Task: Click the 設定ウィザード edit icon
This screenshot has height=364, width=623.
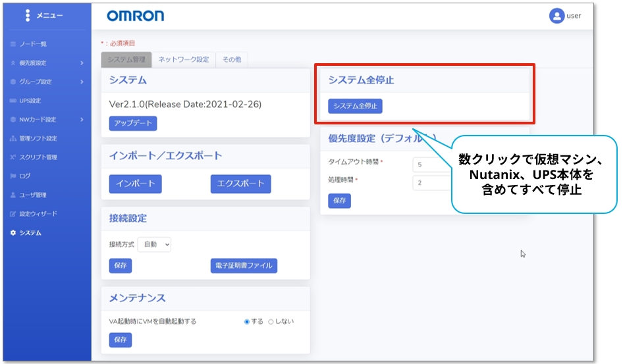Action: click(13, 213)
